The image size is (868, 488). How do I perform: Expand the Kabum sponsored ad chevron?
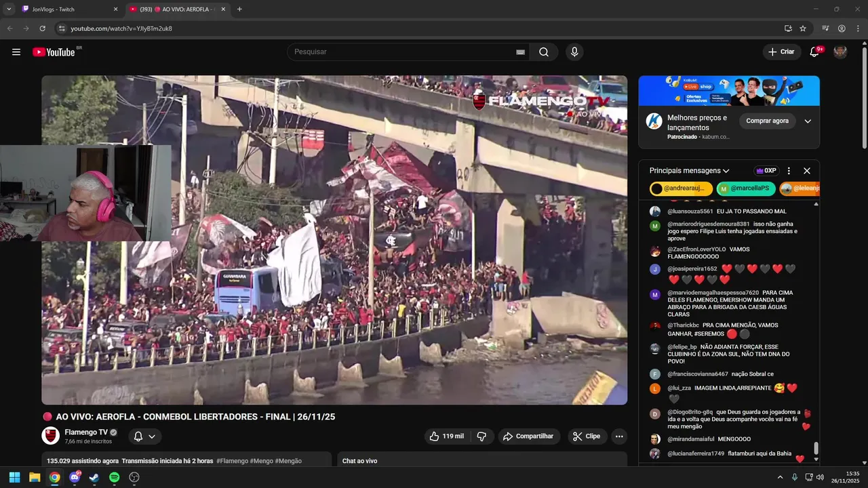[808, 121]
